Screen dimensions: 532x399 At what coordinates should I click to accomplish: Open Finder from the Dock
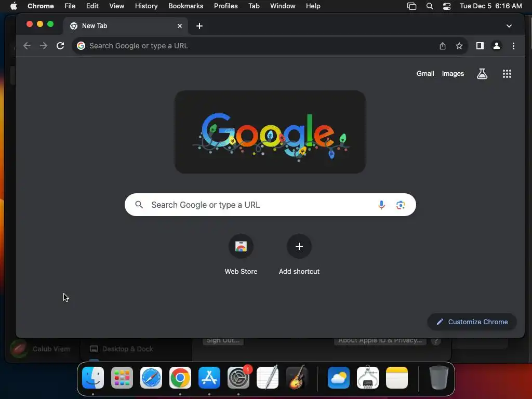[93, 378]
